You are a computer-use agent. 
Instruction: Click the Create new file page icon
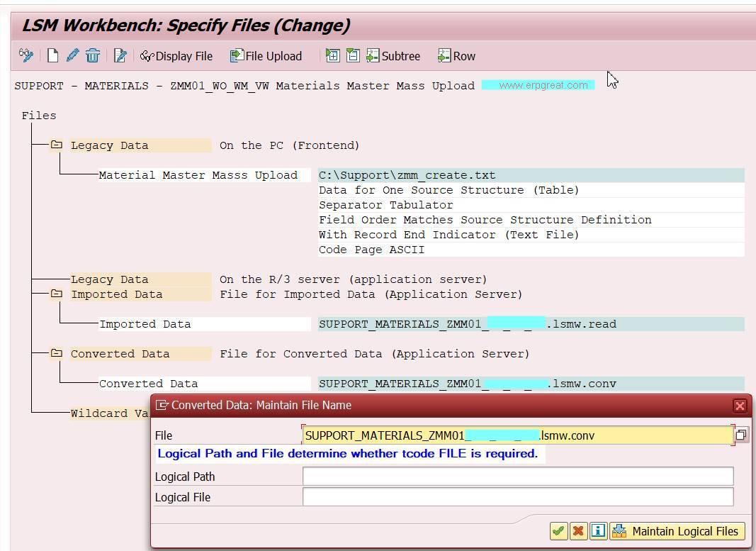click(52, 55)
